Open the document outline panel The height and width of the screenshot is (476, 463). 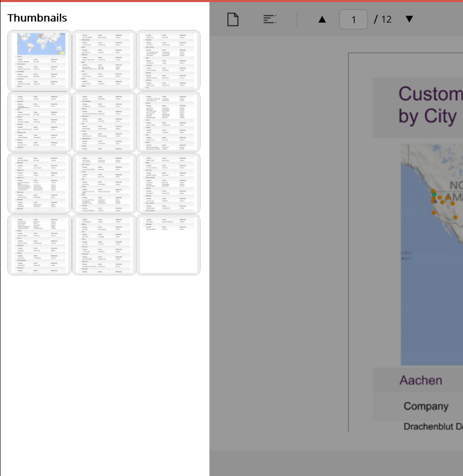[x=269, y=19]
